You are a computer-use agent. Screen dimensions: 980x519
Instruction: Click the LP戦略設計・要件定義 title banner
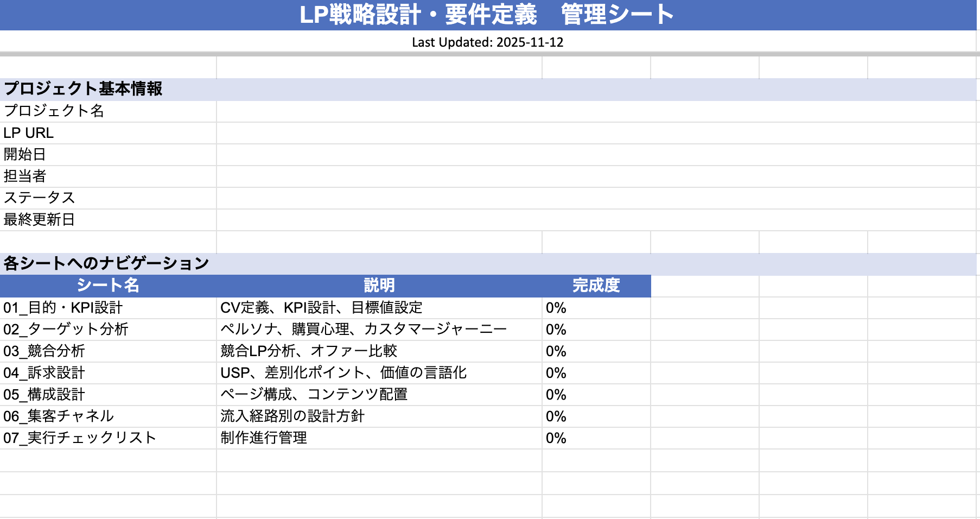click(487, 15)
